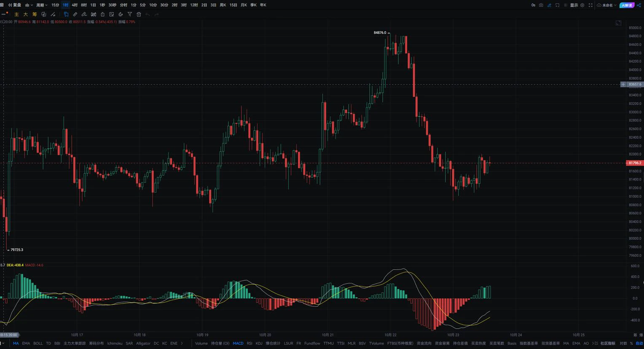Delete drawings with the trash icon
The width and height of the screenshot is (644, 349).
pyautogui.click(x=139, y=14)
